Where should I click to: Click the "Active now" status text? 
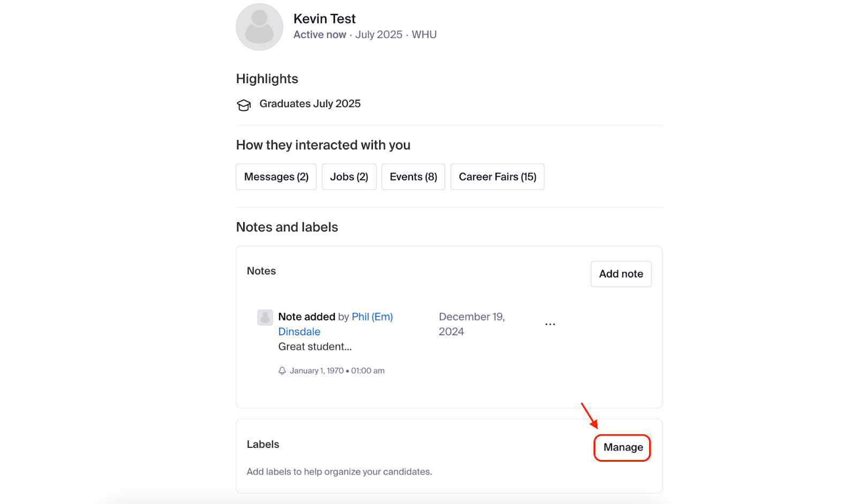320,35
